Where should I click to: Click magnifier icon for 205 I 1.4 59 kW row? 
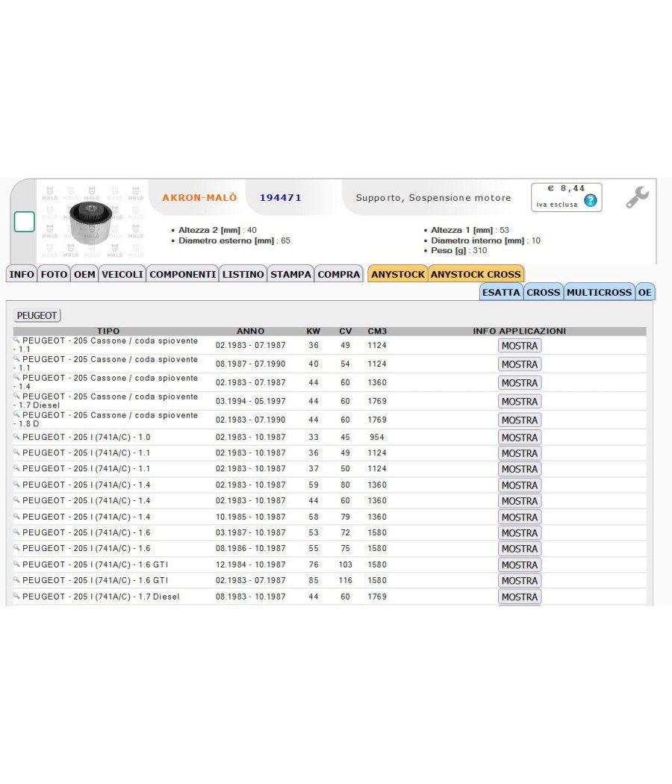click(16, 484)
